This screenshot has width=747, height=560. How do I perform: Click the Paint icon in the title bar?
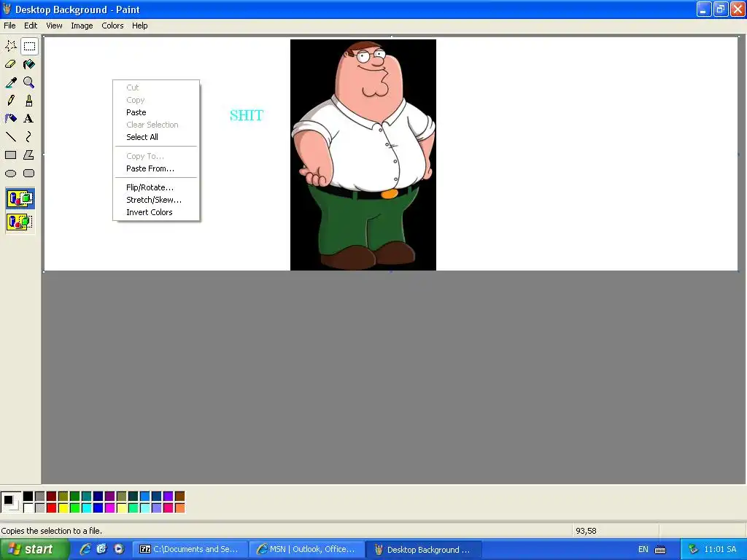pos(7,9)
